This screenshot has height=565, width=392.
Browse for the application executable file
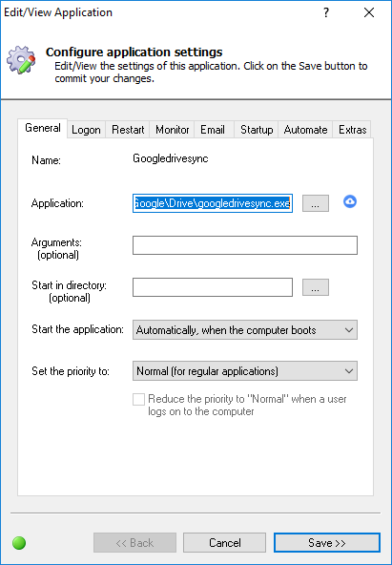(316, 203)
